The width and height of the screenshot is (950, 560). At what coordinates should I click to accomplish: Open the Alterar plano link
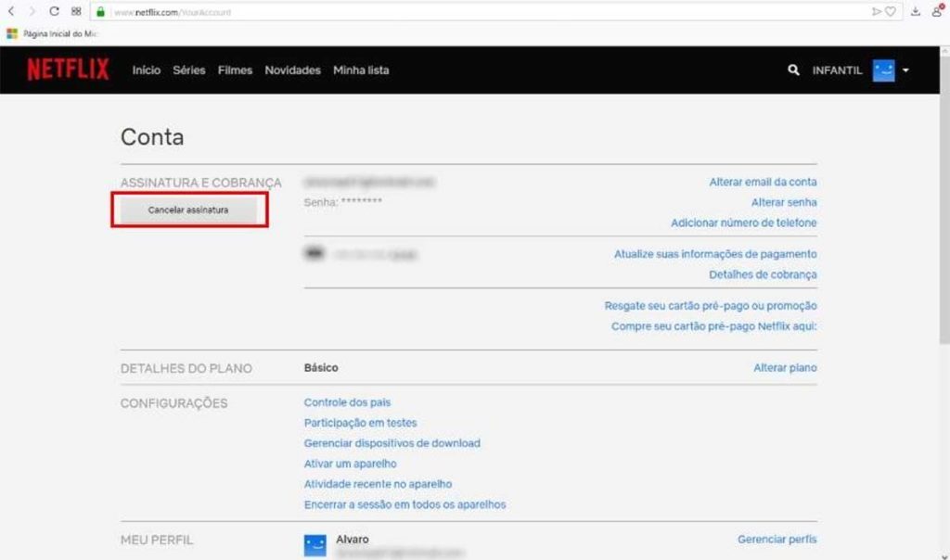(x=785, y=368)
